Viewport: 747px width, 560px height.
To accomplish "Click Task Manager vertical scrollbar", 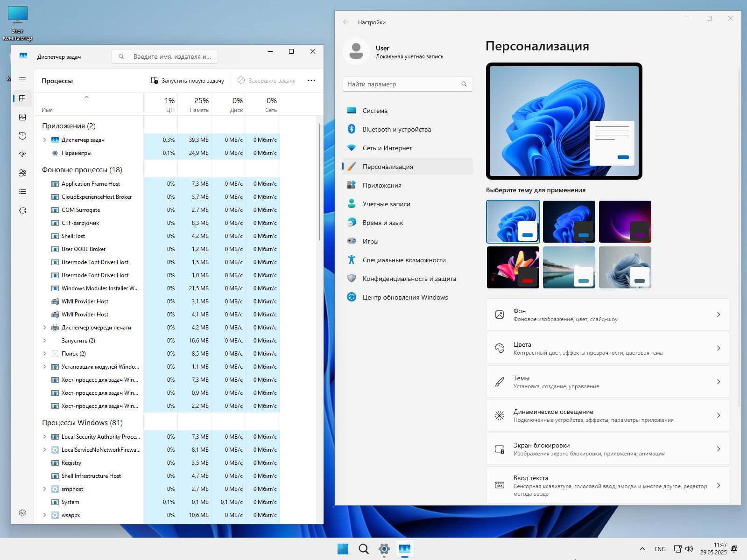I will pyautogui.click(x=320, y=182).
